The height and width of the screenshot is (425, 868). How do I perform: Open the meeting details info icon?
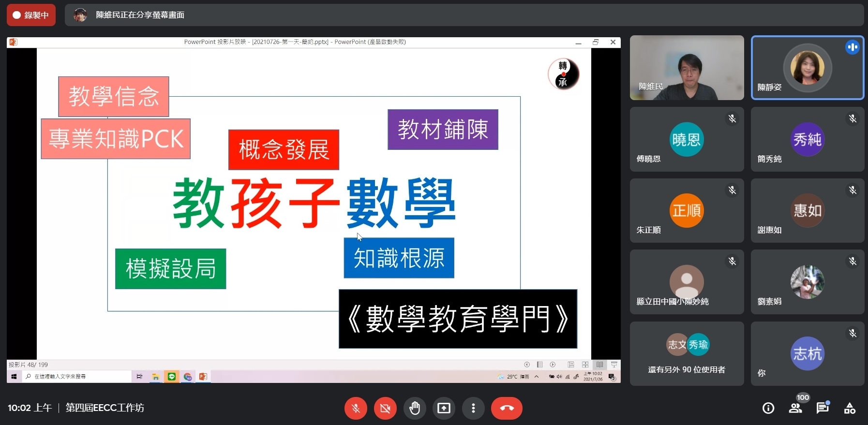(768, 409)
